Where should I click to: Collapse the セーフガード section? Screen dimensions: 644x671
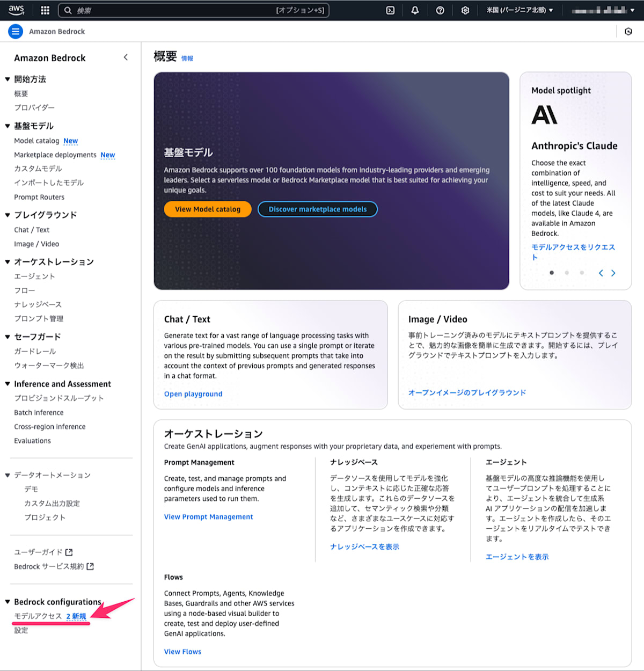click(x=8, y=337)
